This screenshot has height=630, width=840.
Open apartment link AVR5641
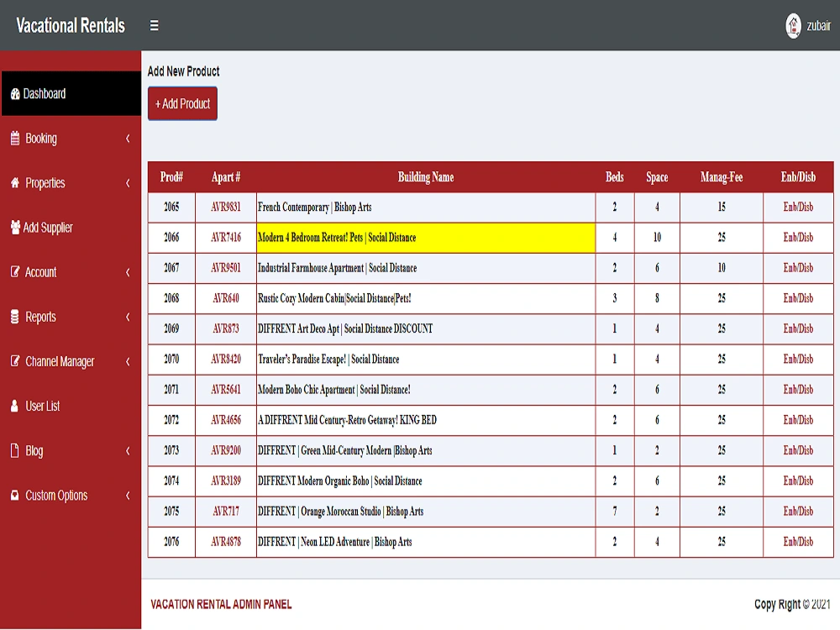(x=225, y=390)
